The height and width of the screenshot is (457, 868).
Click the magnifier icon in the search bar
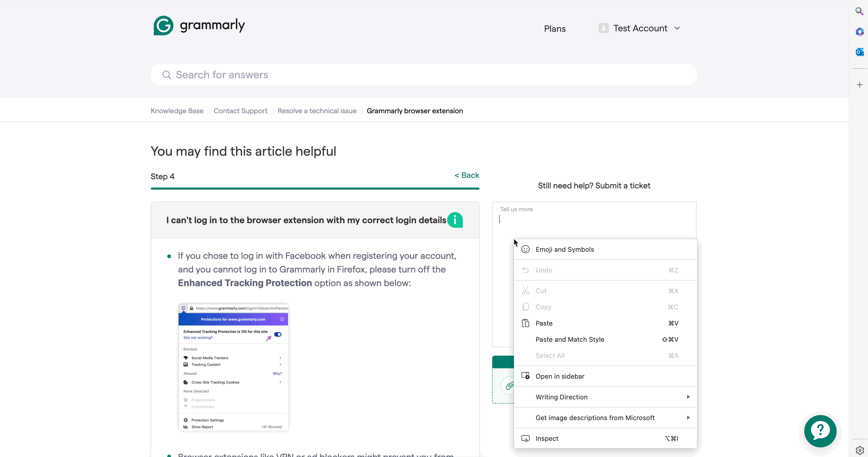tap(166, 75)
